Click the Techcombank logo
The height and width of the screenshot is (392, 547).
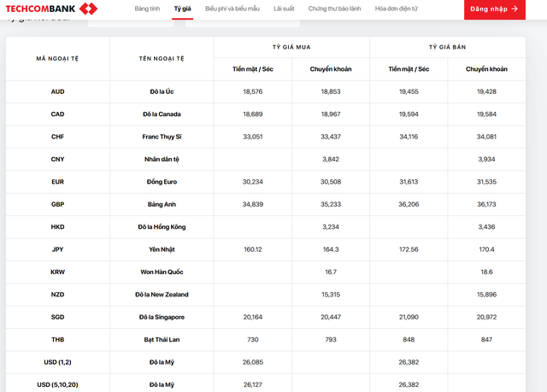pyautogui.click(x=51, y=9)
